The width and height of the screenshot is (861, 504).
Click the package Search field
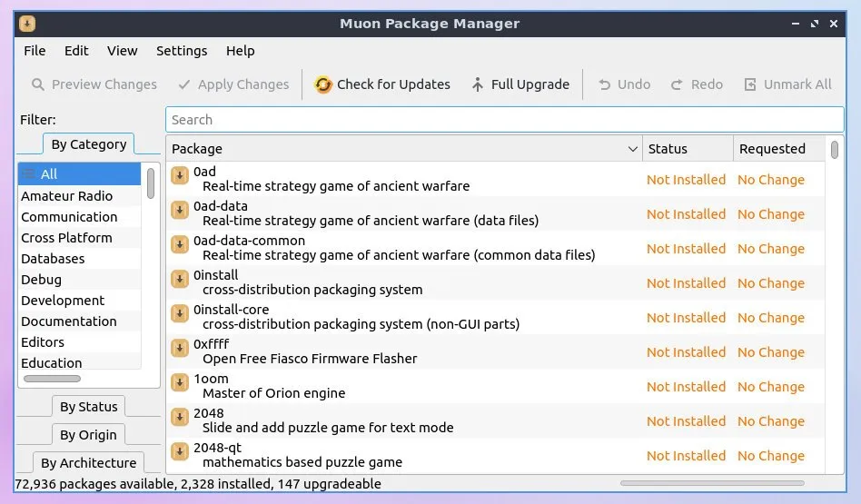pyautogui.click(x=504, y=120)
